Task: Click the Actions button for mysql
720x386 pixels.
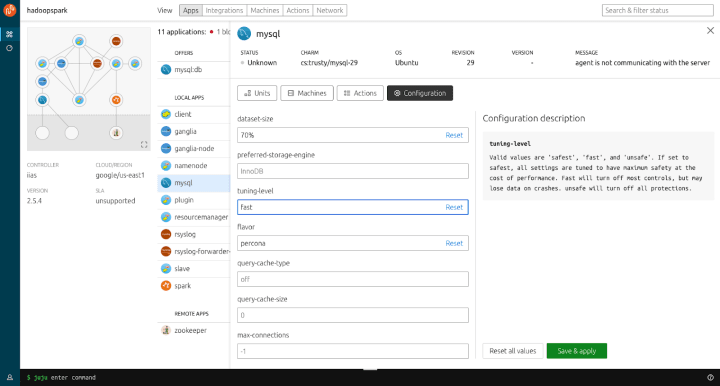Action: click(360, 93)
